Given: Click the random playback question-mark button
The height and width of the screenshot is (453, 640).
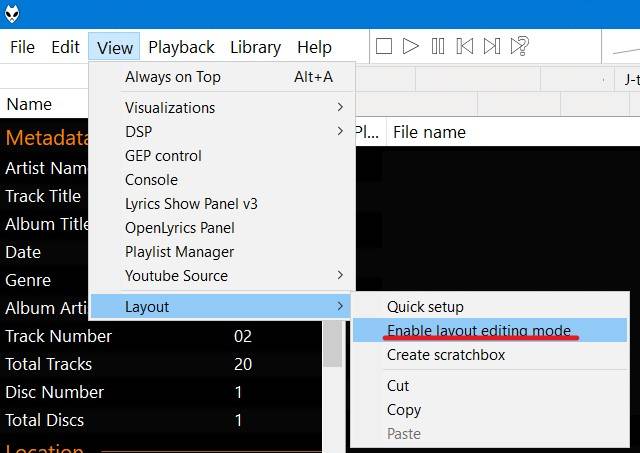Looking at the screenshot, I should (x=520, y=46).
